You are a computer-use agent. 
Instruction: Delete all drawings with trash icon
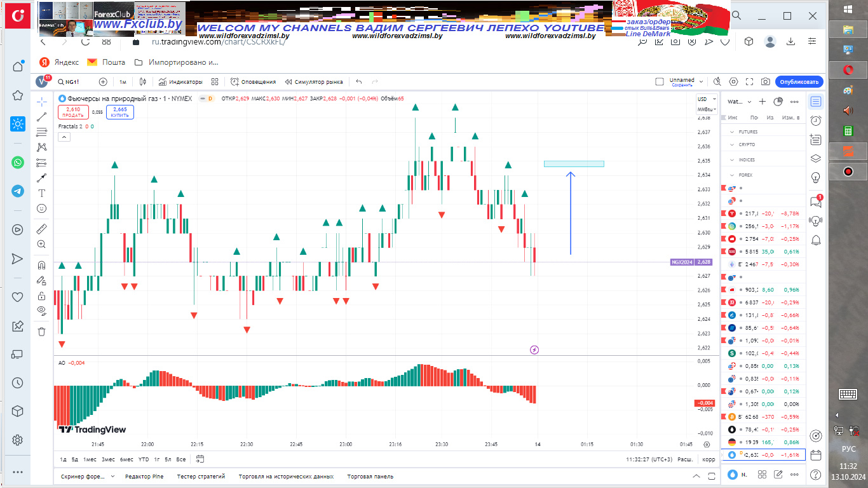41,331
